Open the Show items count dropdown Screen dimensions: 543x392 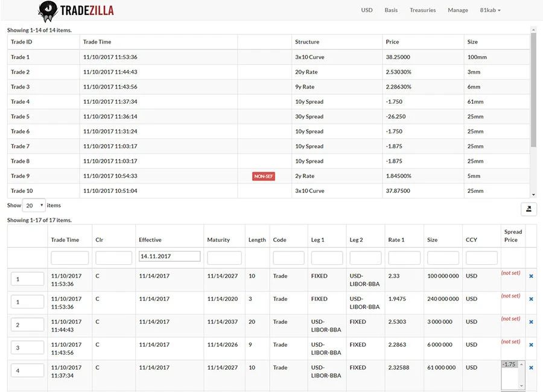tap(33, 205)
